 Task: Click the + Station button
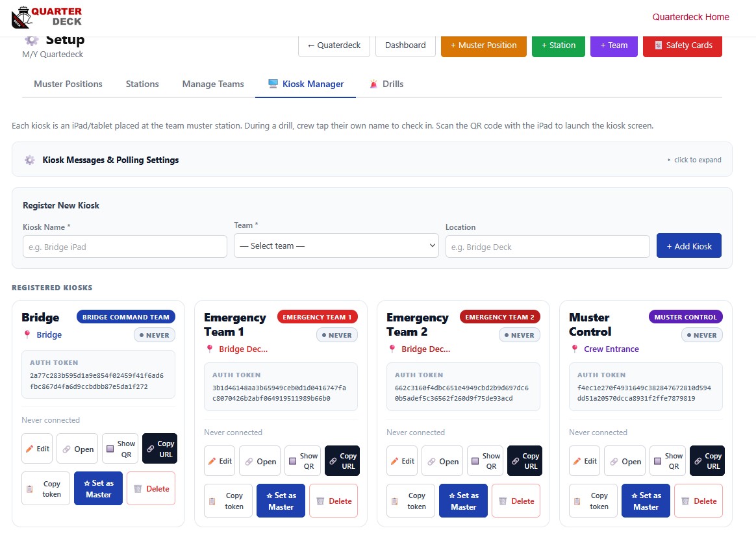tap(559, 45)
